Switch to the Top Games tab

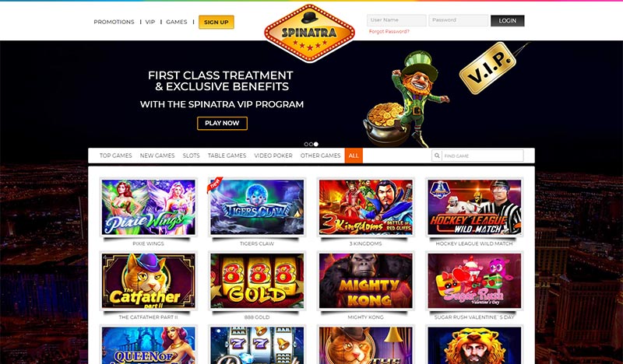(115, 156)
